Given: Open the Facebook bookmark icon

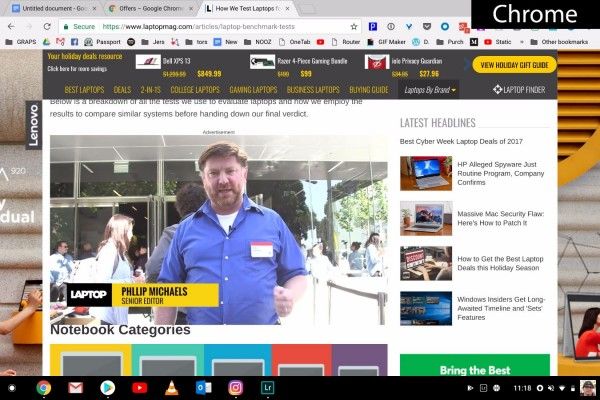Looking at the screenshot, I should click(x=74, y=42).
